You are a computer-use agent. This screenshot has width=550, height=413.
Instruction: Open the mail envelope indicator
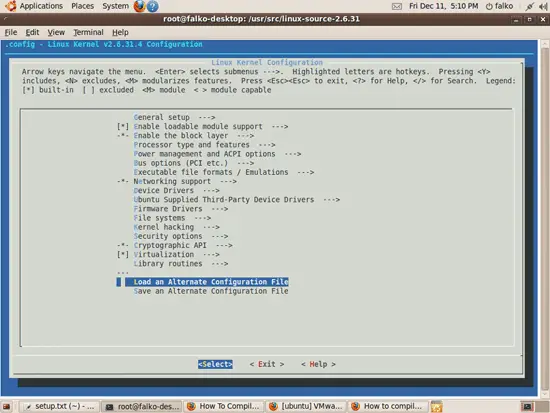(397, 6)
